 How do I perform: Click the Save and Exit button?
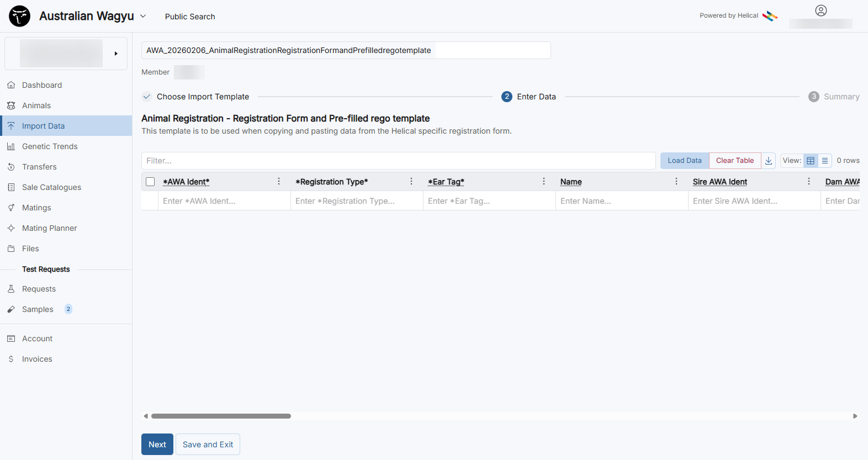(x=208, y=445)
